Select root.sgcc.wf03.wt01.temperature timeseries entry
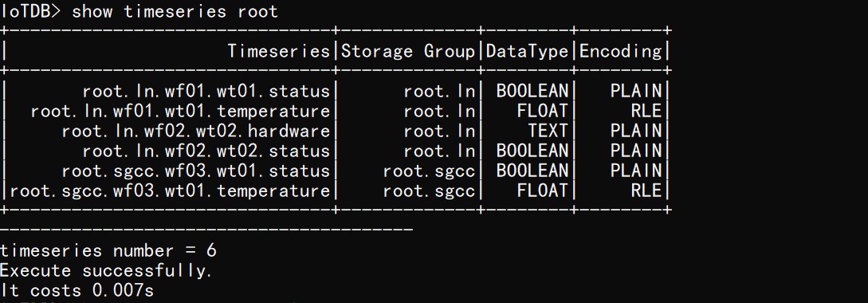The height and width of the screenshot is (303, 868). tap(170, 191)
